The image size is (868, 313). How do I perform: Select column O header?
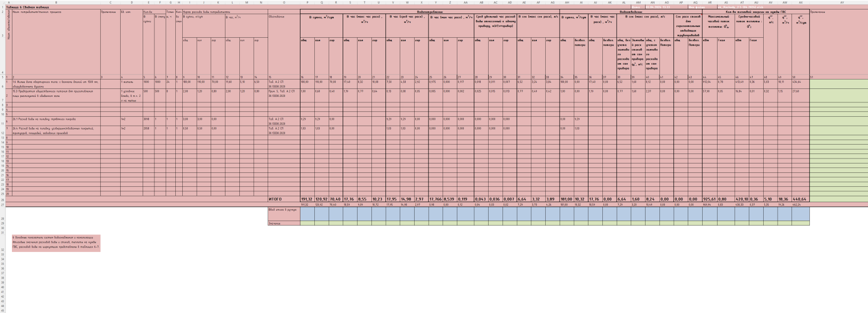pyautogui.click(x=284, y=2)
